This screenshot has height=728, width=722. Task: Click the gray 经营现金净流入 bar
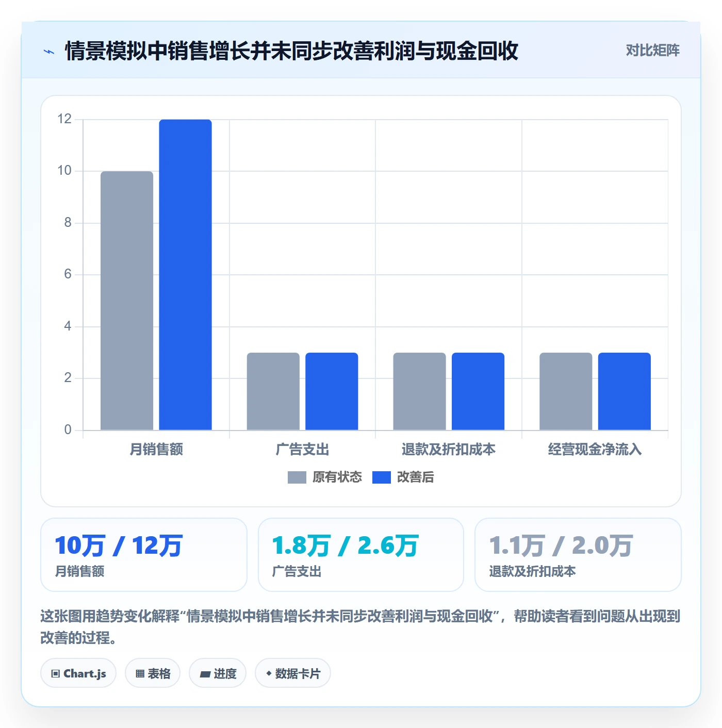pyautogui.click(x=566, y=391)
